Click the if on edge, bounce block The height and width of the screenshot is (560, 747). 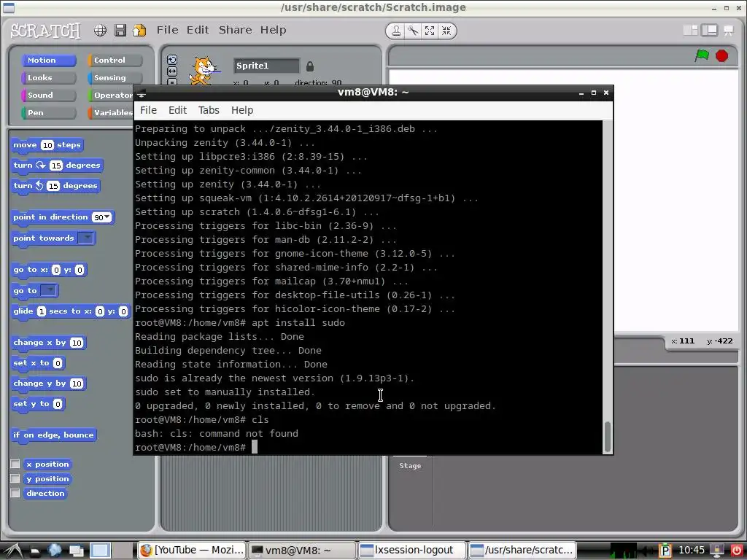[54, 435]
